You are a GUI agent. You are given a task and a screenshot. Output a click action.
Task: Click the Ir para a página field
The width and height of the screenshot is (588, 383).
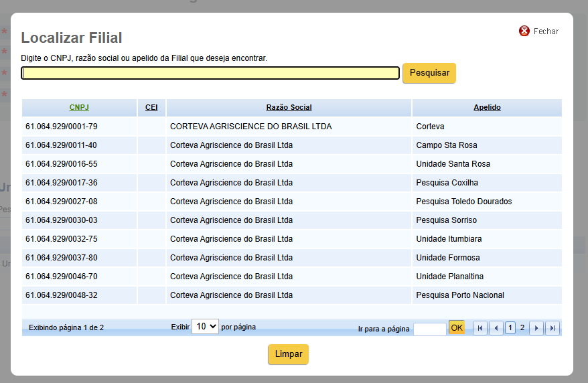click(x=430, y=329)
